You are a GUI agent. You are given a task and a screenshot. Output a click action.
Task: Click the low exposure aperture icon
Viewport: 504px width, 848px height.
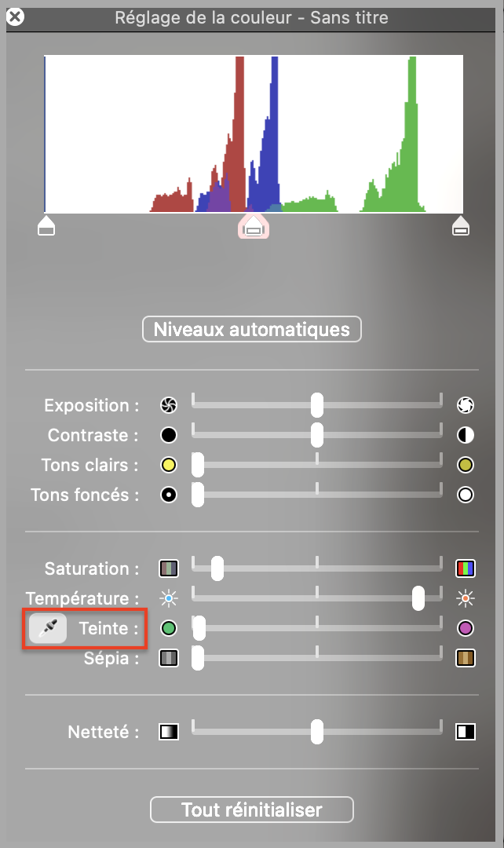[x=169, y=405]
